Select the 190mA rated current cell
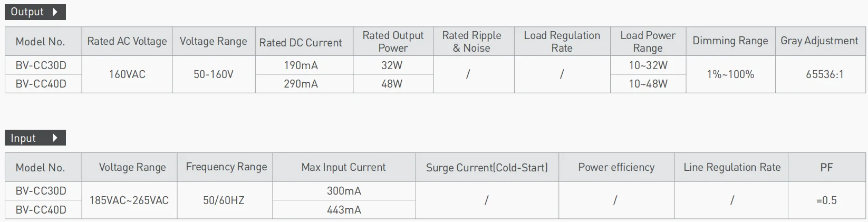Image resolution: width=868 pixels, height=222 pixels. click(301, 65)
